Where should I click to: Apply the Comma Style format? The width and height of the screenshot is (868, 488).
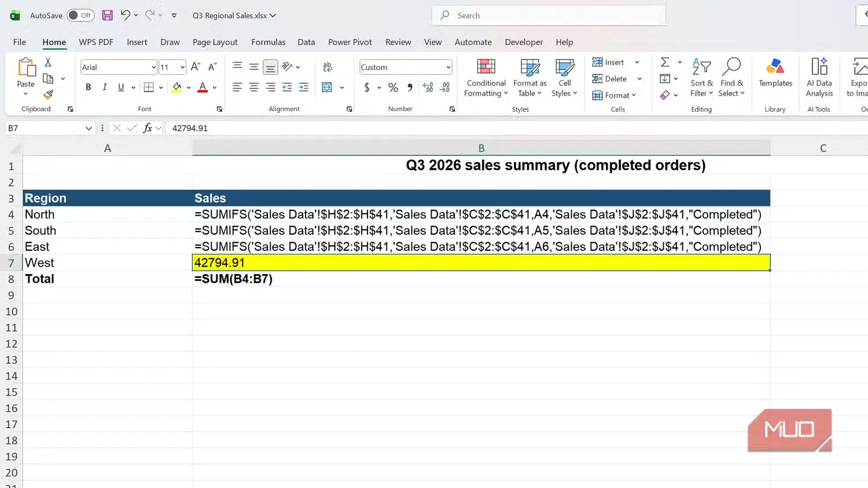pos(410,87)
